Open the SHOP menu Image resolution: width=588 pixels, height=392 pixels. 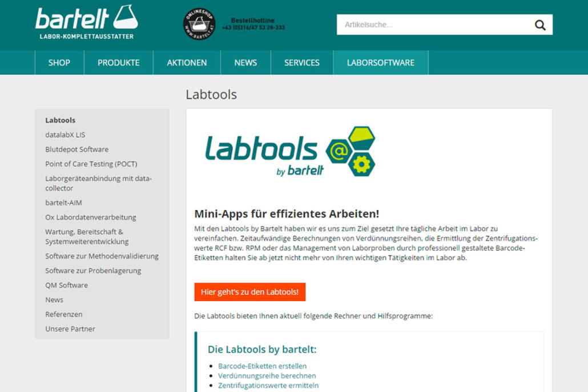tap(59, 63)
